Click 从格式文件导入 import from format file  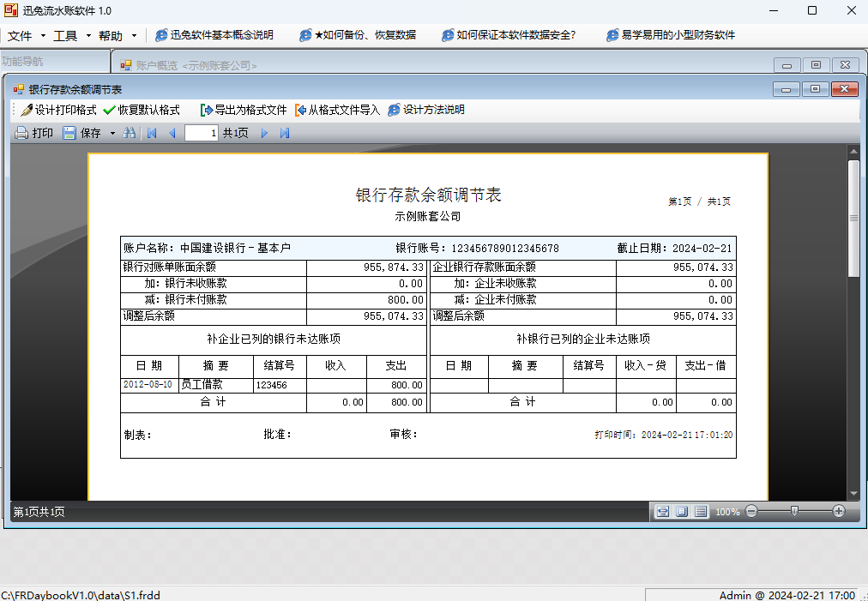click(x=338, y=110)
